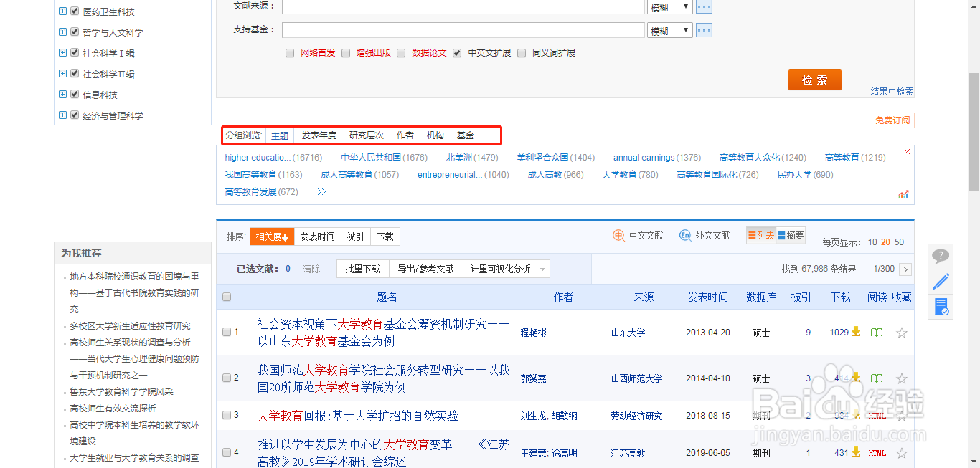Click the download icon for result 1
Screen dimensions: 980x468
tap(855, 332)
